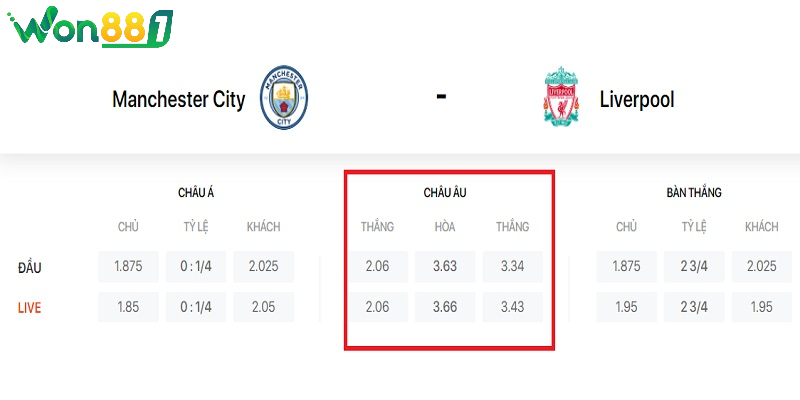Viewport: 800px width, 400px height.
Task: Click the live draw odds 3.66
Action: (445, 307)
